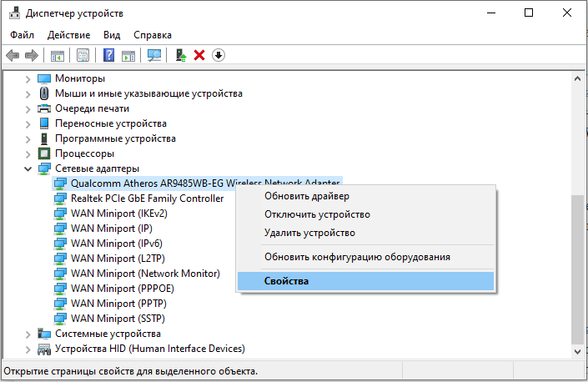Select WAN Miniport (Network Monitor) label
Image resolution: width=588 pixels, height=382 pixels.
[145, 274]
